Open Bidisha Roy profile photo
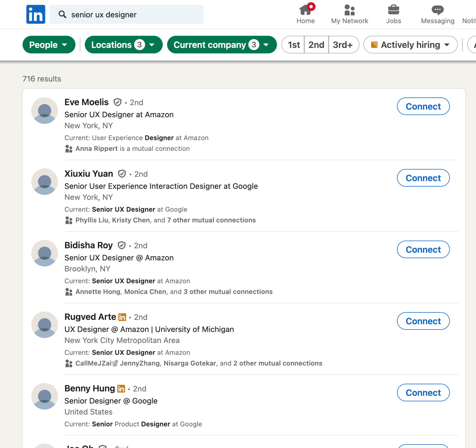Viewport: 476px width, 448px height. pyautogui.click(x=45, y=253)
